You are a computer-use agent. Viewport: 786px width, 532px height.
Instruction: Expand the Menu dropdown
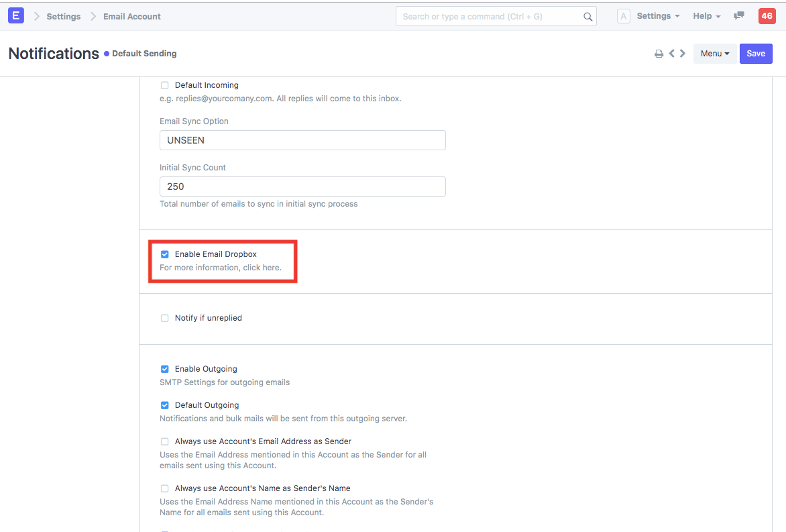(714, 53)
